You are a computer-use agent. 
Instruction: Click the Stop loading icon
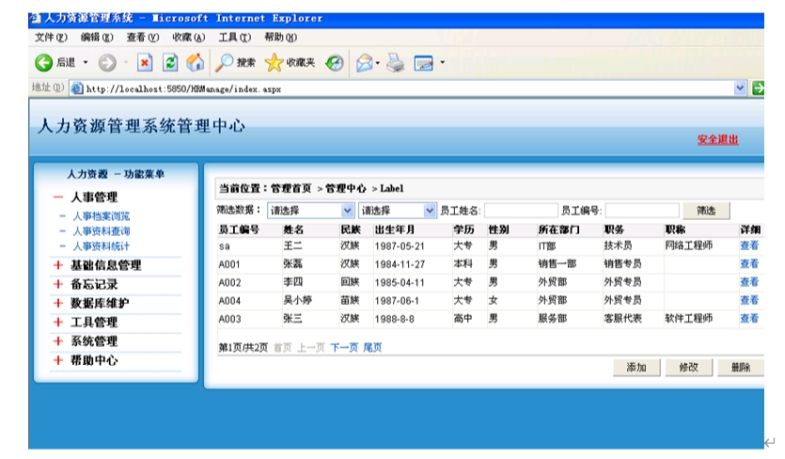coord(145,63)
